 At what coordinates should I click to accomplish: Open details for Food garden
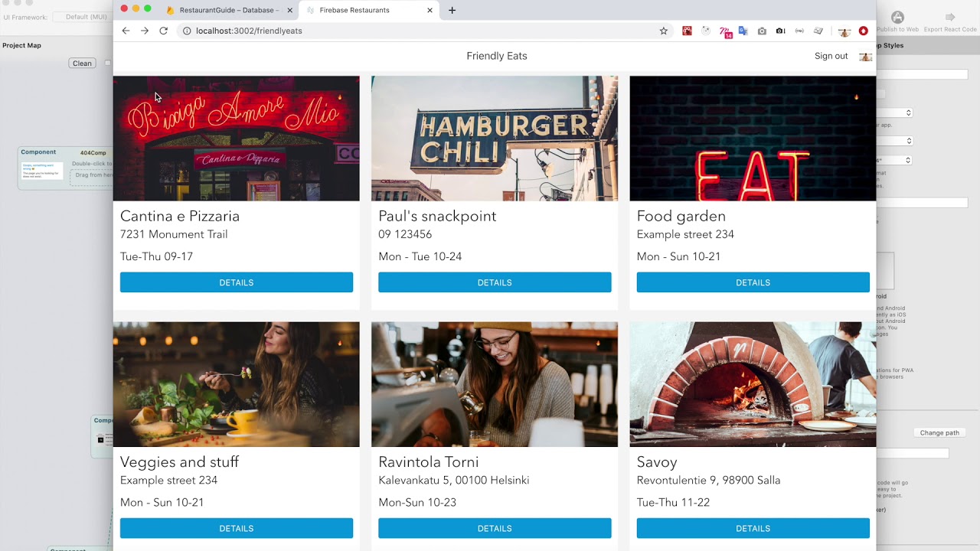753,282
